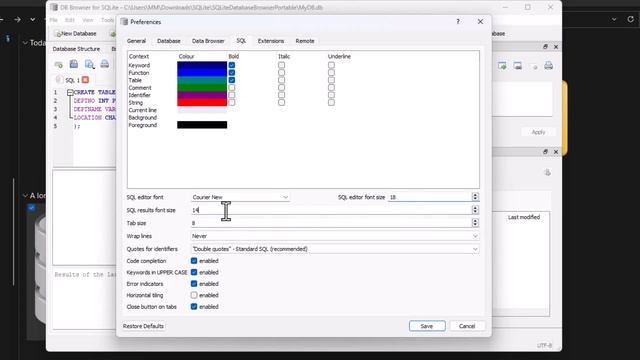The image size is (640, 360).
Task: Switch to the Data Browser tab
Action: coord(208,41)
